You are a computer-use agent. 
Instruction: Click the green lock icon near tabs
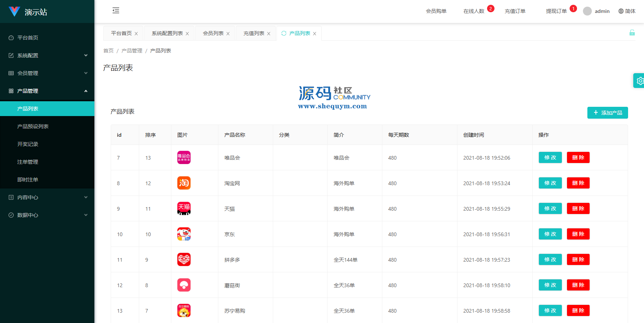pos(632,33)
